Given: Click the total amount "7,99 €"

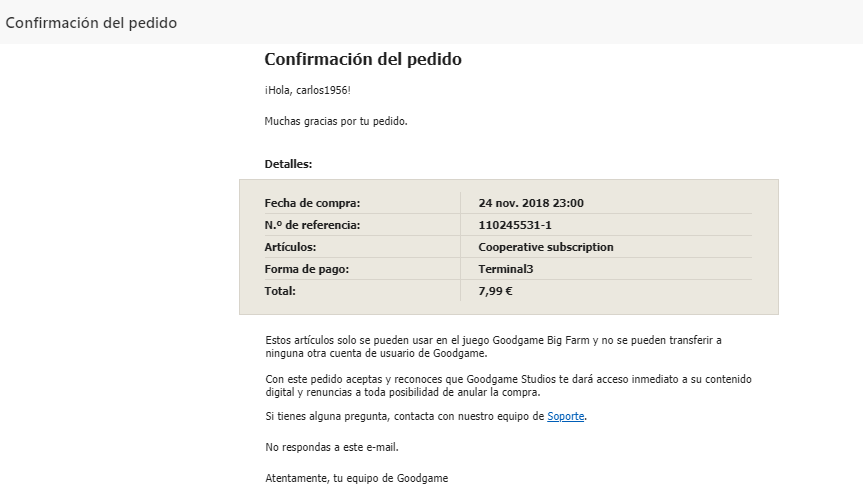Looking at the screenshot, I should [495, 291].
